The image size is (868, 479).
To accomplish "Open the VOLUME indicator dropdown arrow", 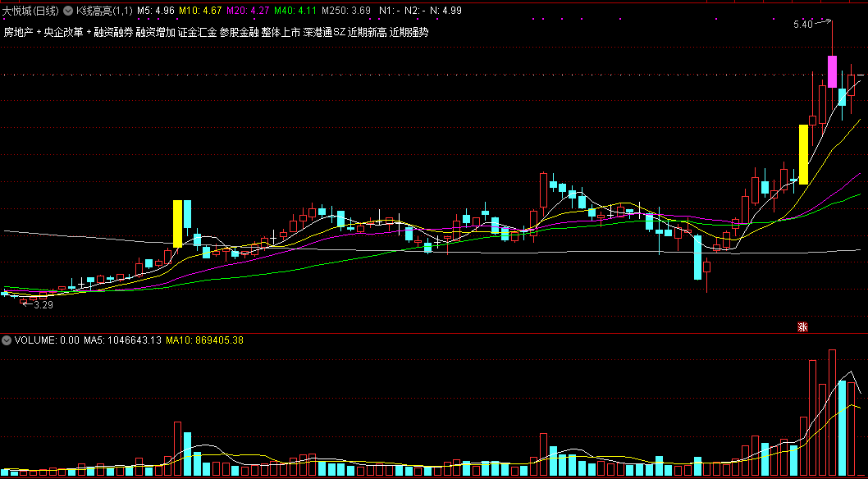I will pos(7,340).
